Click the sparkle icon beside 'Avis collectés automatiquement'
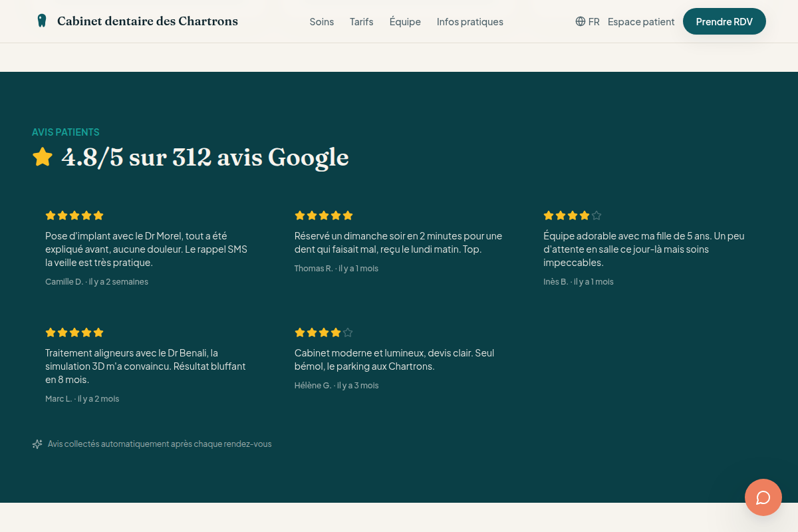 tap(37, 444)
